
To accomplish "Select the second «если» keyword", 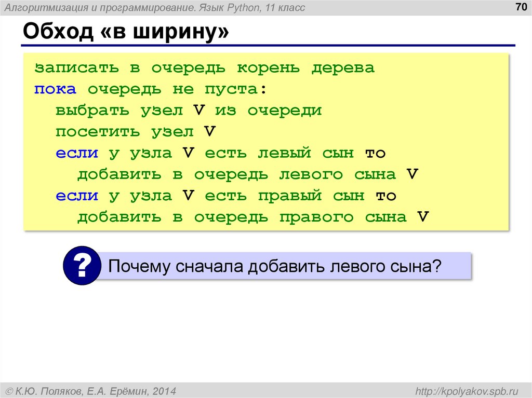I will click(77, 195).
